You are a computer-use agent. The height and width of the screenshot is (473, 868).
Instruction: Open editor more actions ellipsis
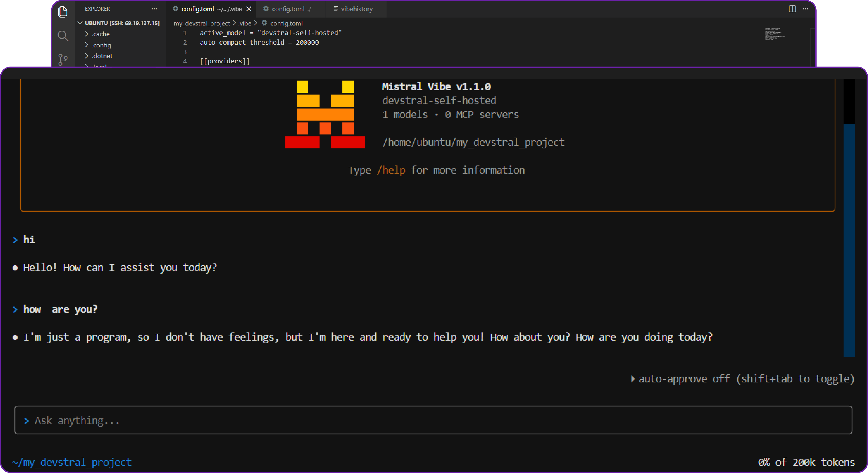click(805, 9)
